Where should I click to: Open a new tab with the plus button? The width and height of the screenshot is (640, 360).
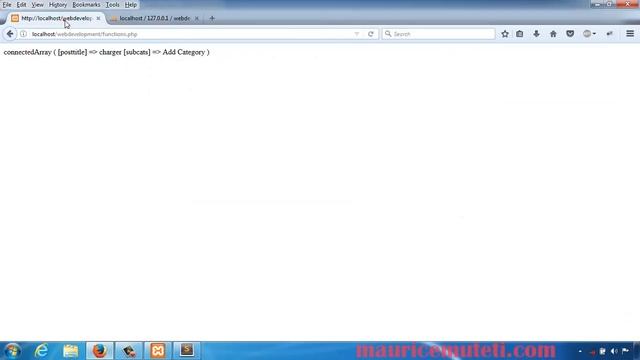[212, 18]
